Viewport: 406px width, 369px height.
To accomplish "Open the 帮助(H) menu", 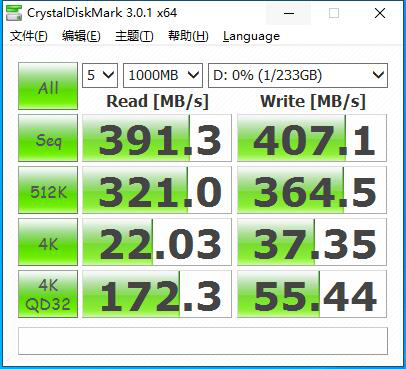I will (188, 36).
